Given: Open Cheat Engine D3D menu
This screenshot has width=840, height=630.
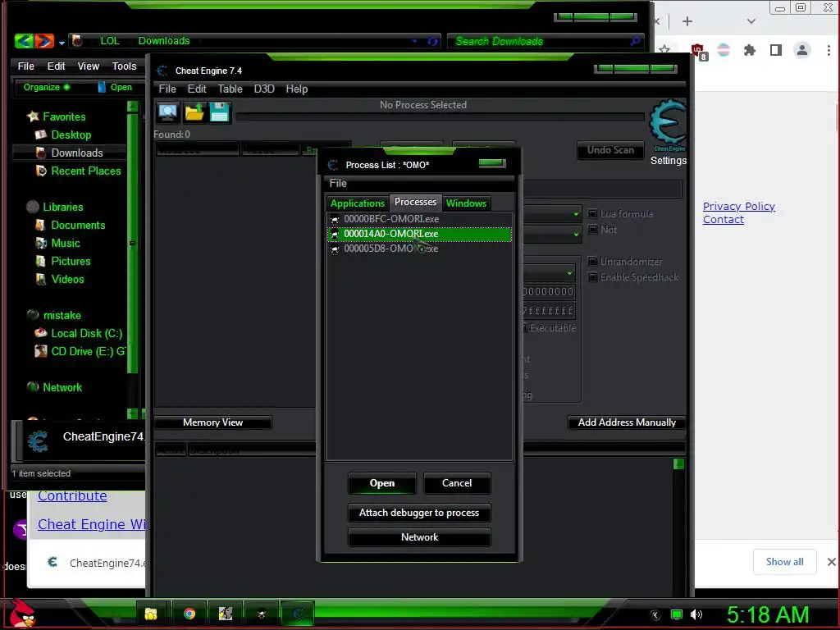Looking at the screenshot, I should pyautogui.click(x=264, y=89).
